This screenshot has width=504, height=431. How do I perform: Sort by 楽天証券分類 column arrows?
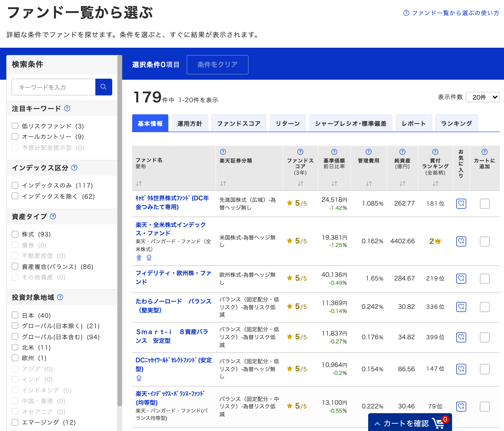coord(223,184)
